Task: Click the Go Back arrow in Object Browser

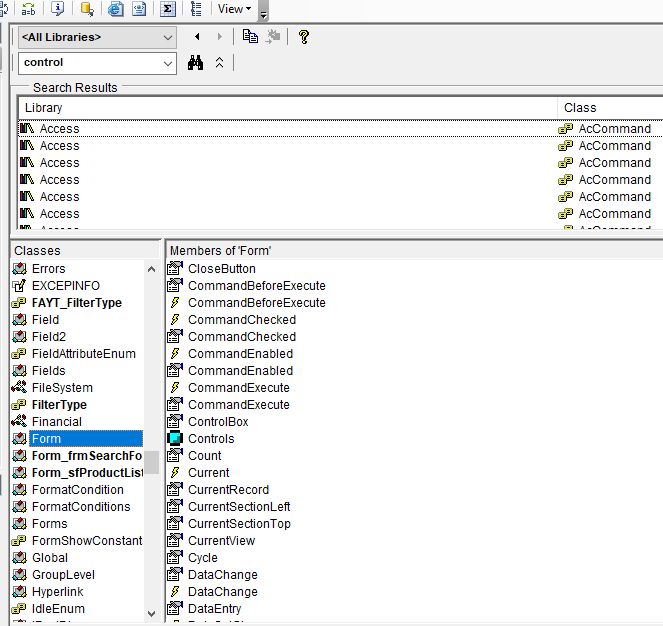Action: (x=197, y=37)
